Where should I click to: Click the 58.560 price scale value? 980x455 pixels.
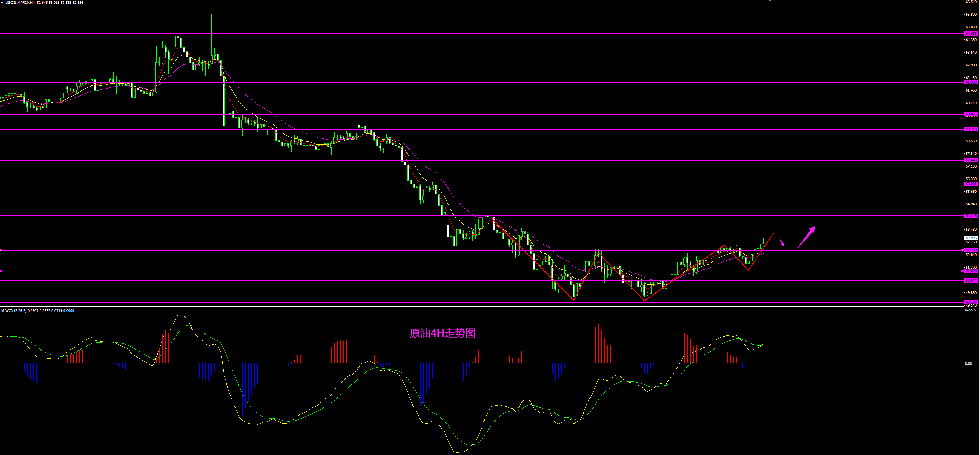[x=971, y=141]
